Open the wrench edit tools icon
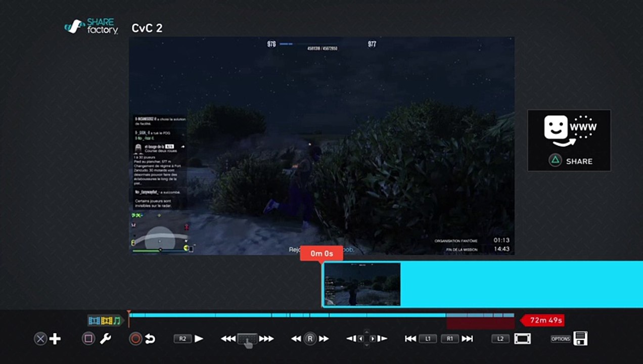 (105, 339)
